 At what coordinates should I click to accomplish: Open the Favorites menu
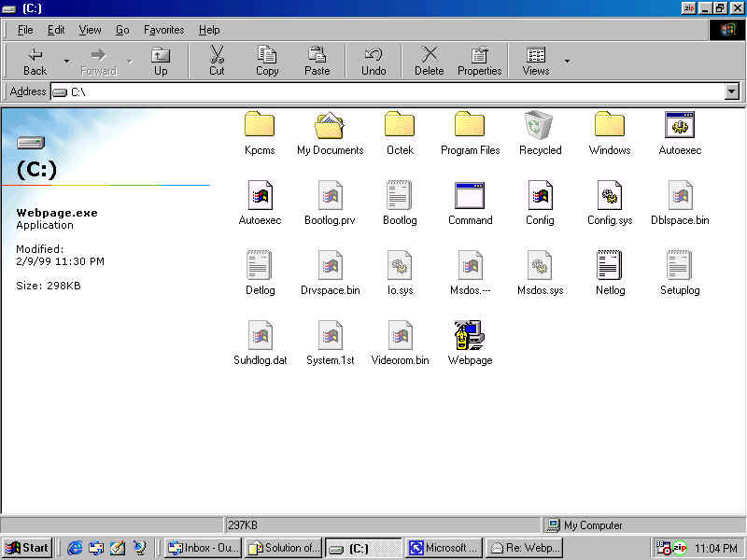[164, 30]
